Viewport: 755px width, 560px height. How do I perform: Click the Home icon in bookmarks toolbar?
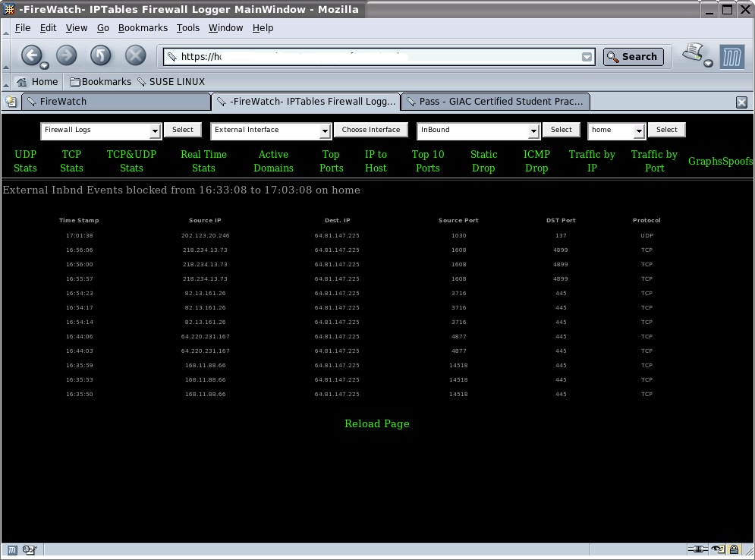[x=37, y=82]
